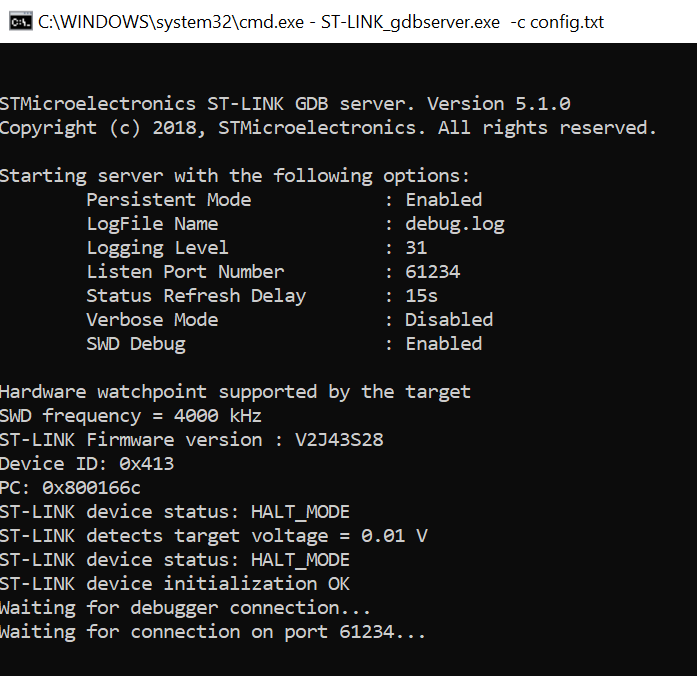Screen dimensions: 697x676
Task: Click the SWD Debug Enabled value
Action: point(443,344)
